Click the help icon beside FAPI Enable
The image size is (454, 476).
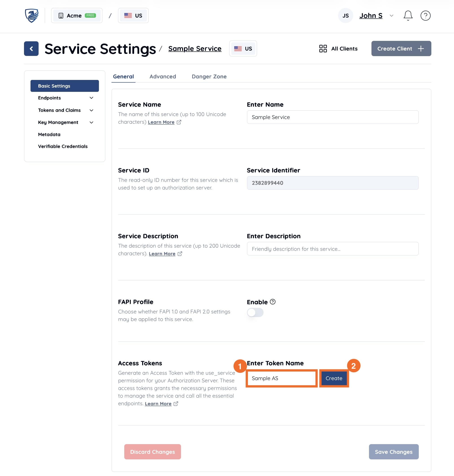(x=273, y=302)
